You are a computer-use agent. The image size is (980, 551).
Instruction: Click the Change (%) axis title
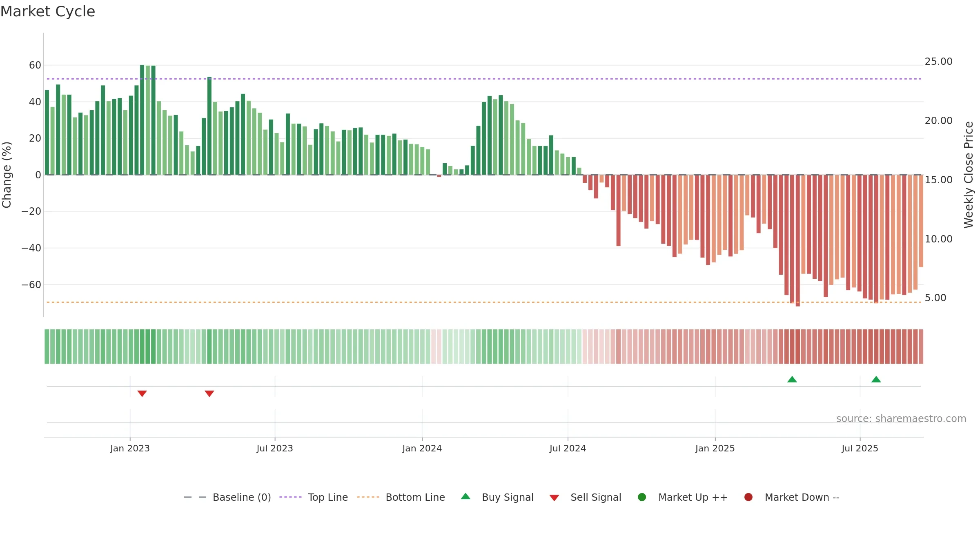click(7, 175)
